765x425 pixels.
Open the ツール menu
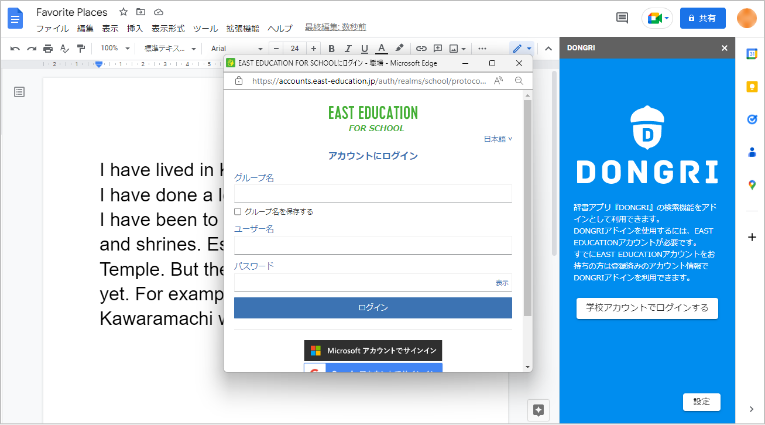point(205,28)
